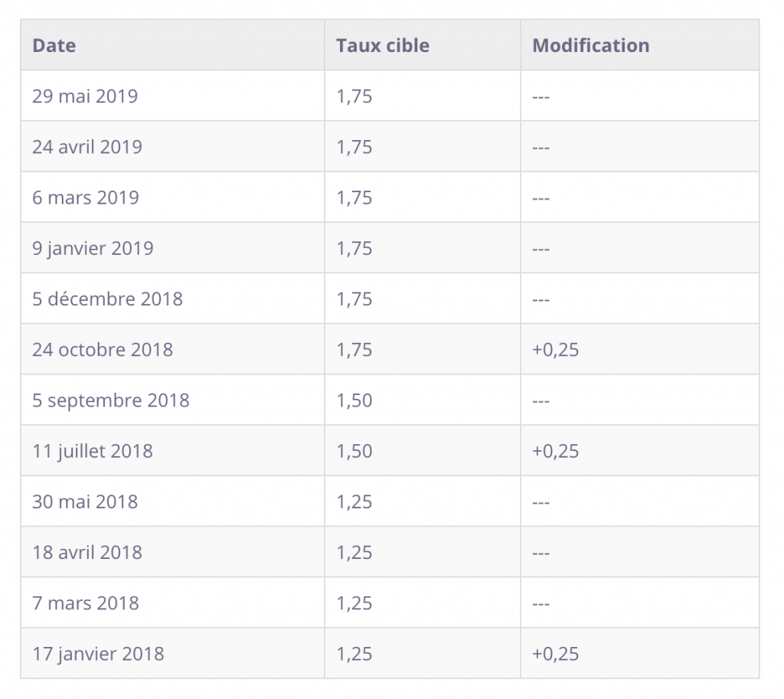Select the 1,25 rate for 30 mai 2018
Image resolution: width=784 pixels, height=699 pixels.
tap(354, 501)
